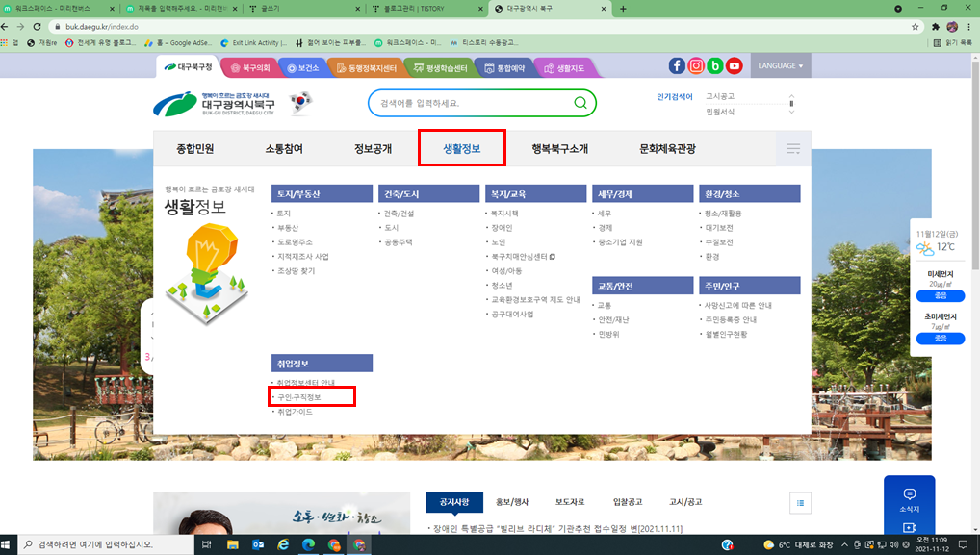Switch to the 북구의회 site tab

pyautogui.click(x=249, y=68)
